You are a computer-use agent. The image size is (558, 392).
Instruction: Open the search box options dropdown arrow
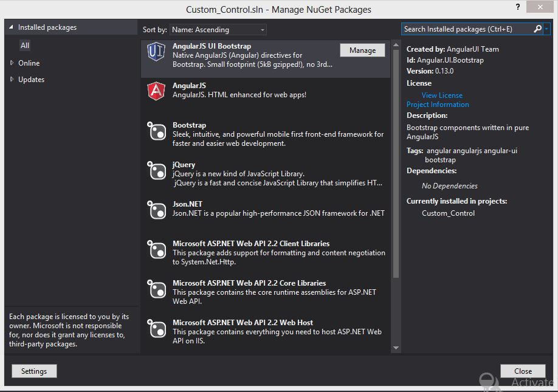click(547, 29)
